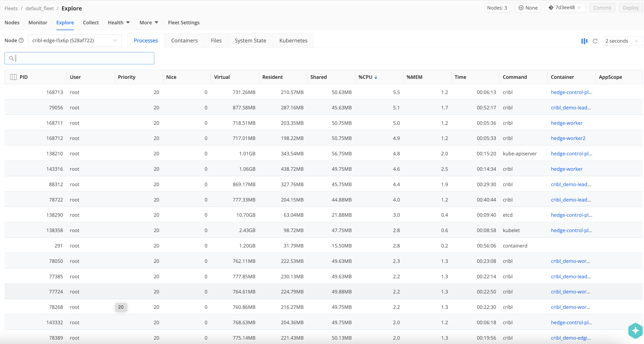Expand the 2 seconds refresh interval dropdown
The width and height of the screenshot is (644, 344).
622,41
